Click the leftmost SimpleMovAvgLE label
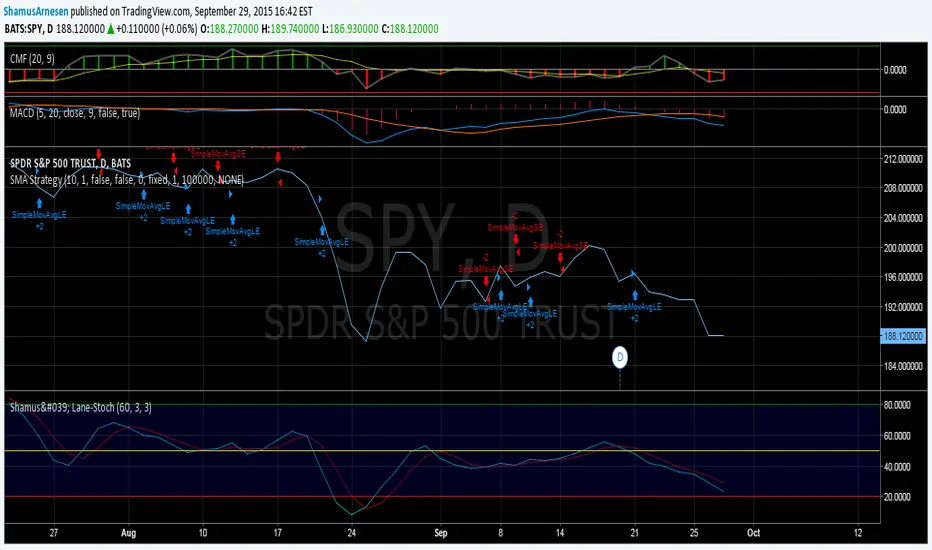932x550 pixels. click(39, 215)
